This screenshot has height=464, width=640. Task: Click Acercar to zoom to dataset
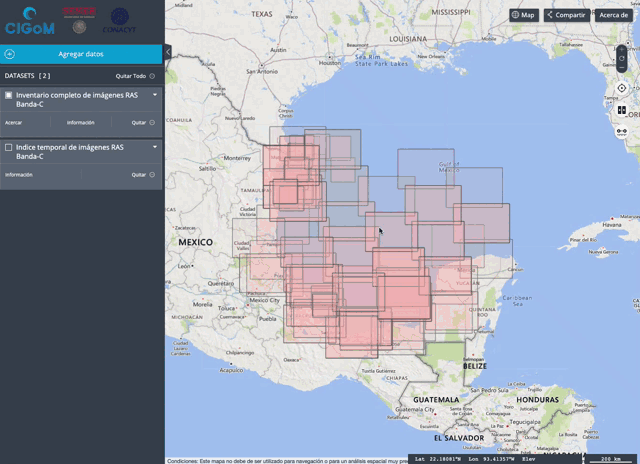[x=14, y=122]
